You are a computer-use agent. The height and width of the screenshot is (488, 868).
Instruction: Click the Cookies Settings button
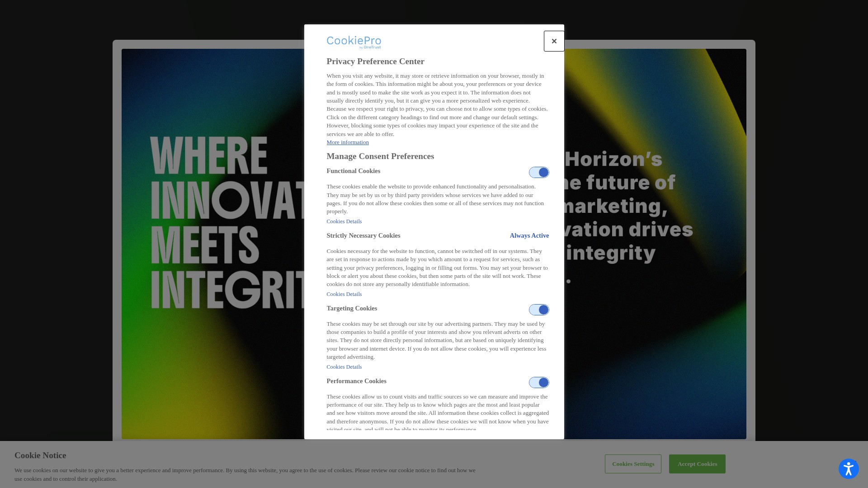click(x=633, y=464)
